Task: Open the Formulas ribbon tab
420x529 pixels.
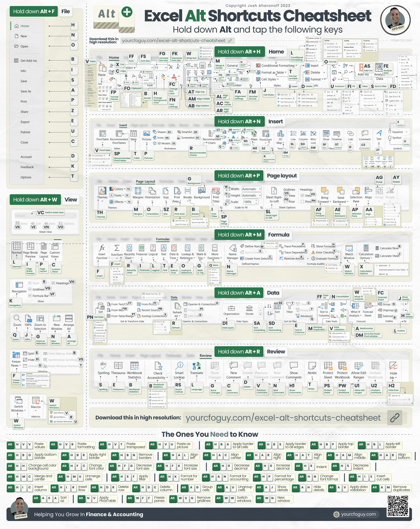Action: coord(163,239)
